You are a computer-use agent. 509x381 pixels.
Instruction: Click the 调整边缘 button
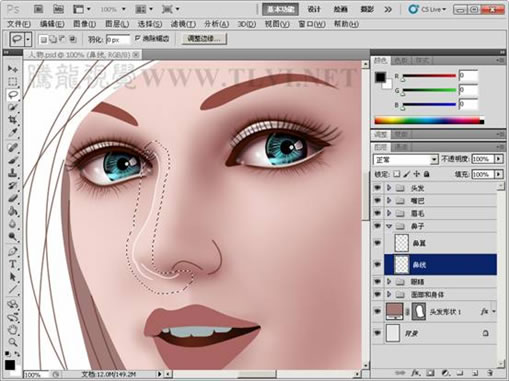pyautogui.click(x=204, y=39)
